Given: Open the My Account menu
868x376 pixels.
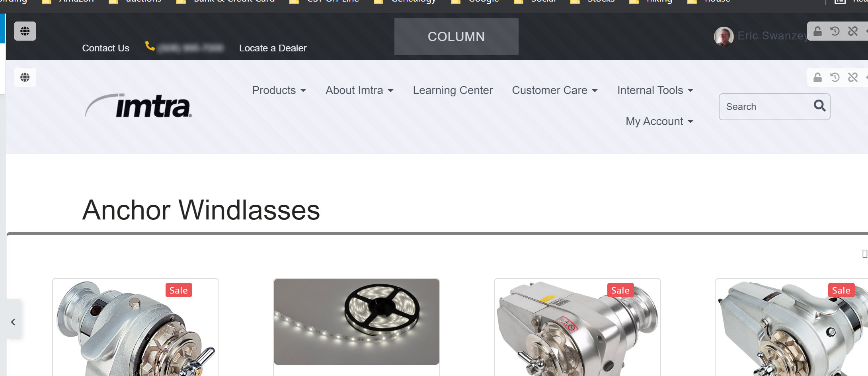Looking at the screenshot, I should pyautogui.click(x=659, y=121).
